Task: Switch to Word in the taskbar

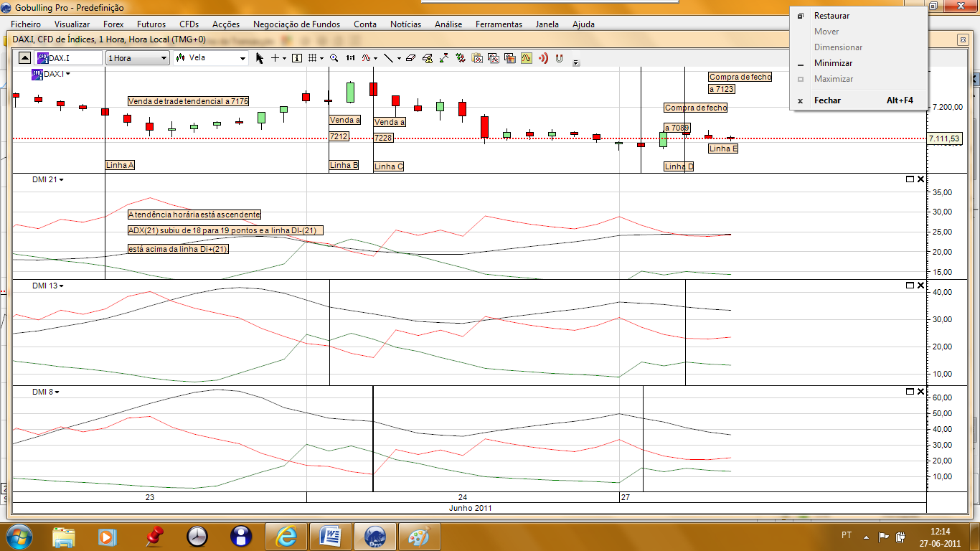Action: (x=331, y=536)
